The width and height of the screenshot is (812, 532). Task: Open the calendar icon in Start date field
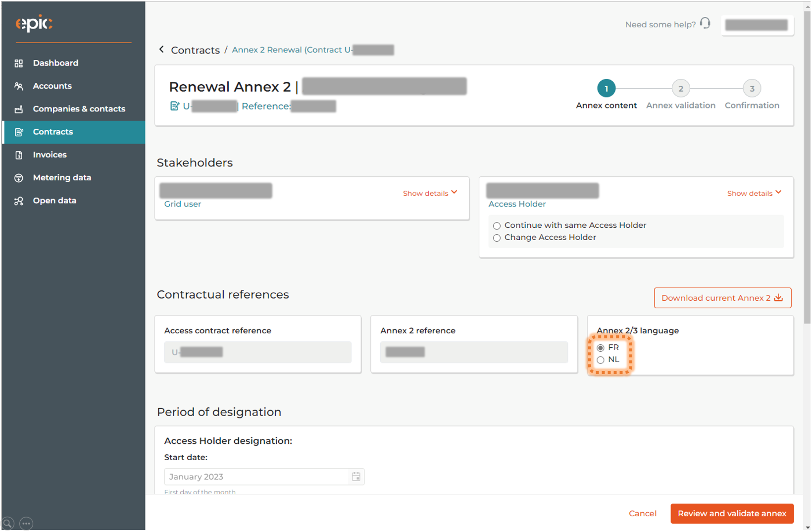tap(356, 477)
